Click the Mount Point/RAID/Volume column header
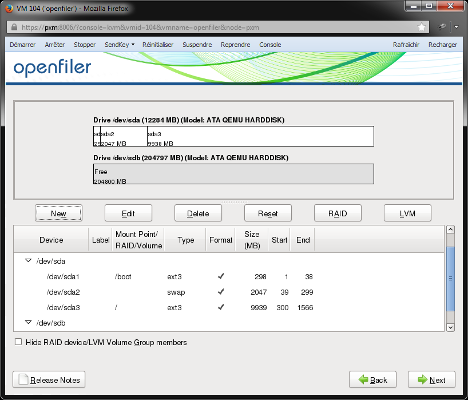 click(138, 240)
